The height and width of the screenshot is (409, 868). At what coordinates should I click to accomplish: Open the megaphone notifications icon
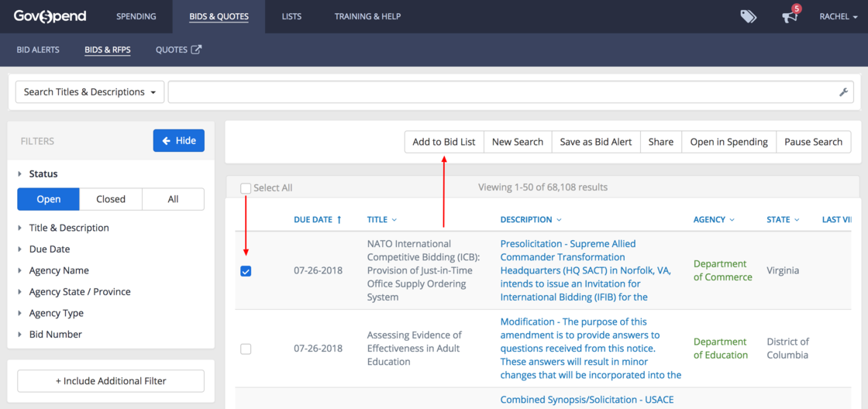(x=790, y=16)
